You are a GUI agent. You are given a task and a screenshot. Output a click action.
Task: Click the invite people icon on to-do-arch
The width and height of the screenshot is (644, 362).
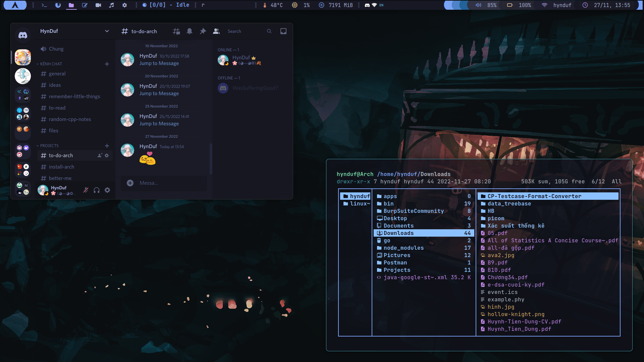click(100, 156)
